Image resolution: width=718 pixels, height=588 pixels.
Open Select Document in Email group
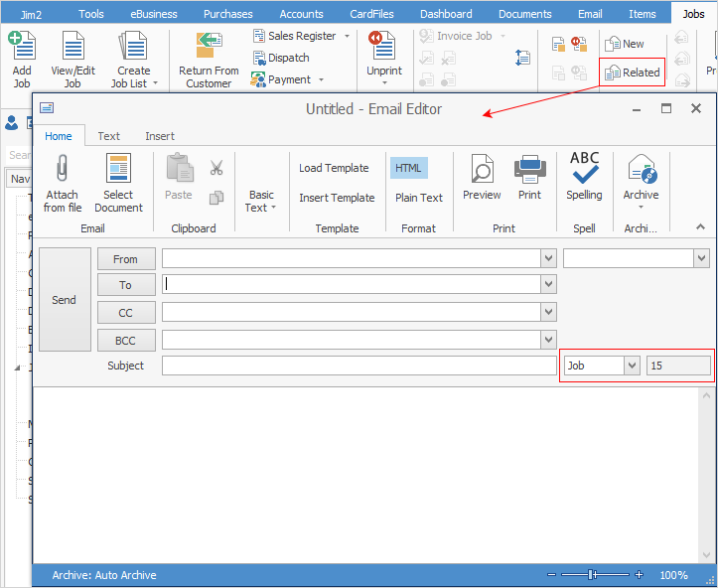[x=118, y=183]
